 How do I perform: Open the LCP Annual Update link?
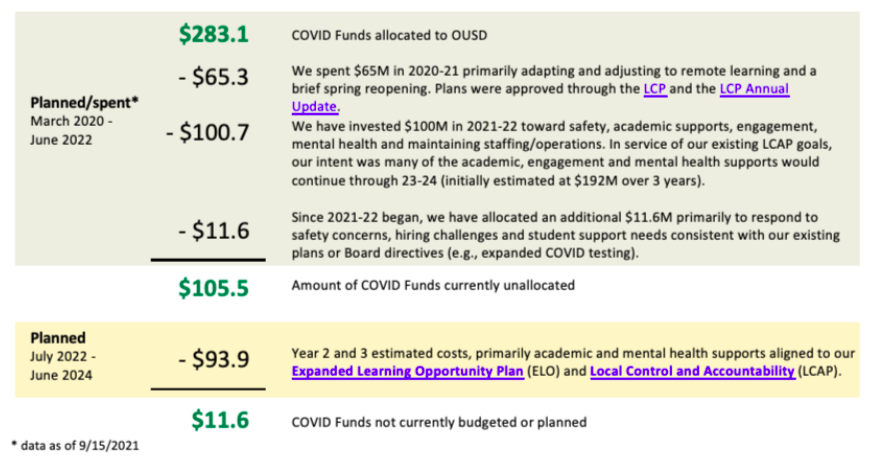(x=753, y=89)
